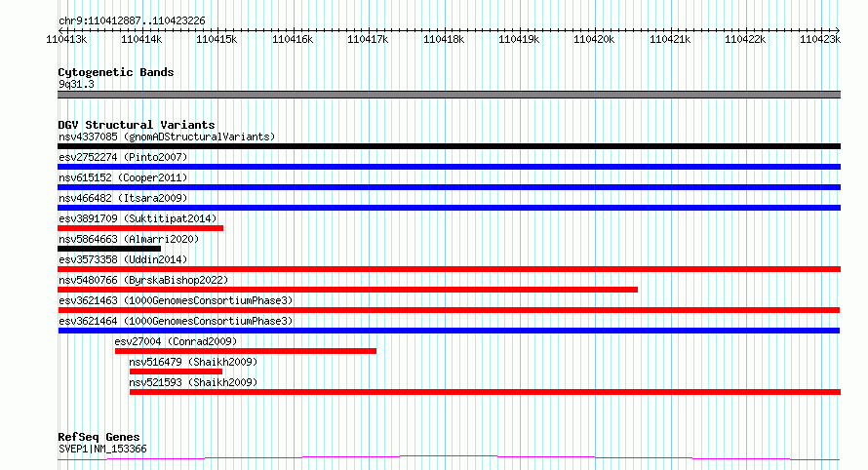Click the blue bar below nsv466482
Screen dimensions: 868x470
449,208
